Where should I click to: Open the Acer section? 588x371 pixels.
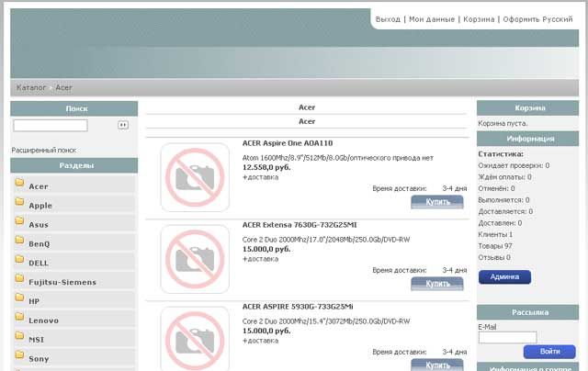pyautogui.click(x=39, y=186)
